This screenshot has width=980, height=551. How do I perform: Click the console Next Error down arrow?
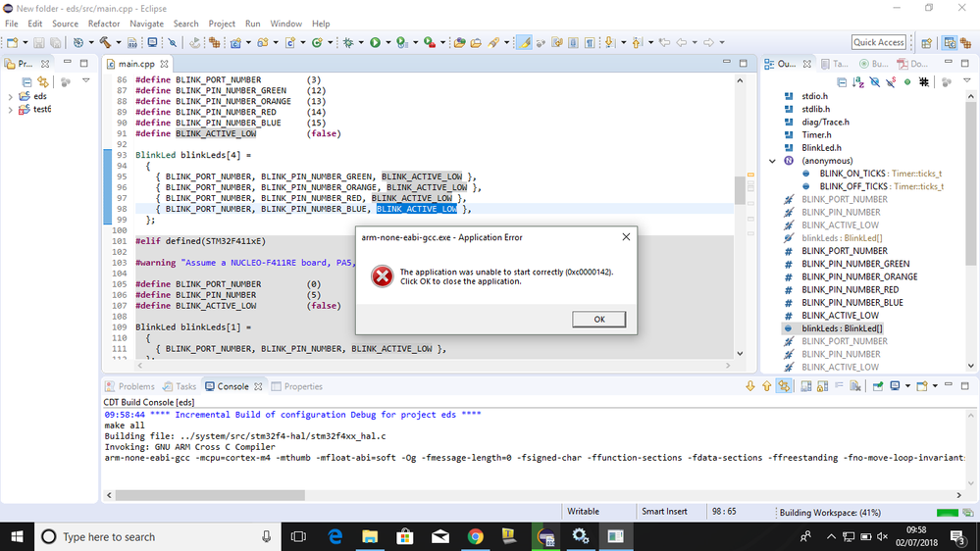coord(750,386)
